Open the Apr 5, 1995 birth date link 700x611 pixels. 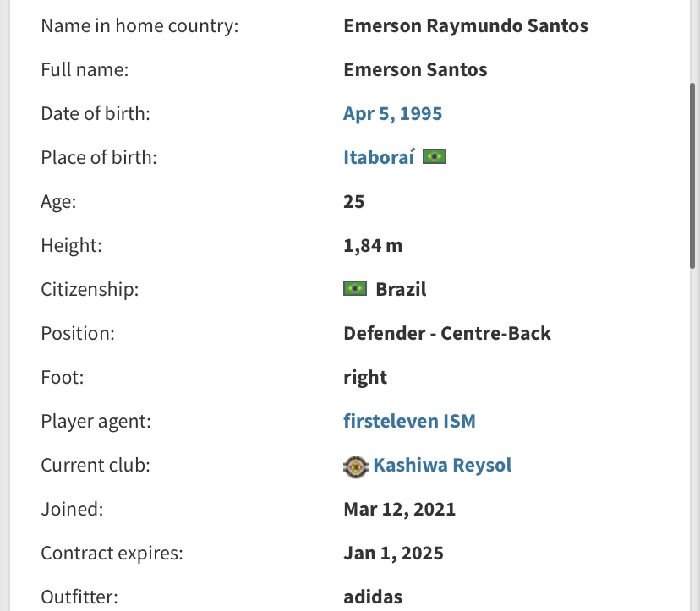coord(392,114)
